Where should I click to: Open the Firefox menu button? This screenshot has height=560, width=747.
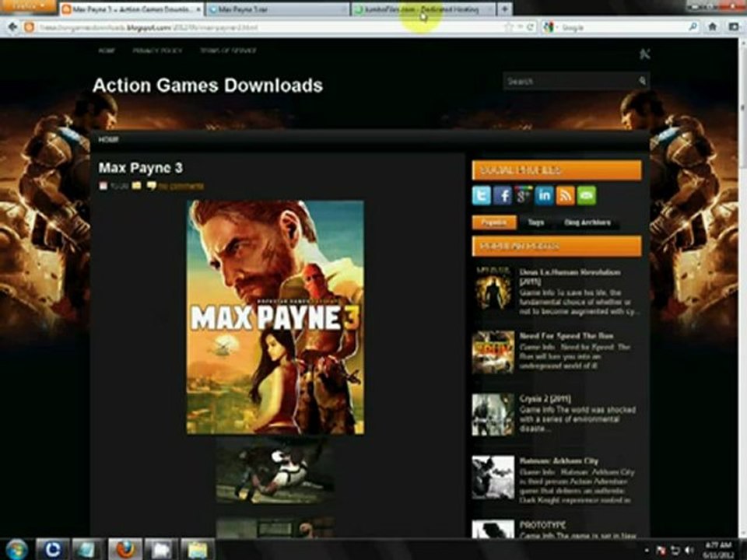(x=29, y=7)
